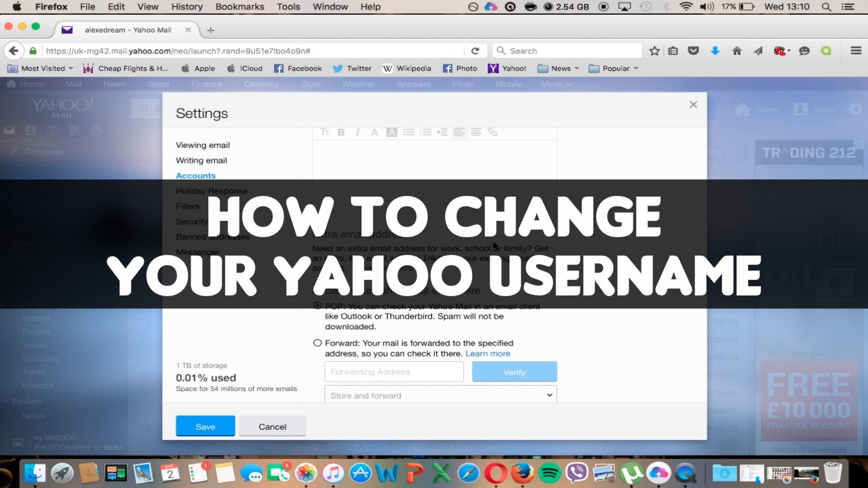
Task: Click the Cancel button
Action: coord(273,426)
